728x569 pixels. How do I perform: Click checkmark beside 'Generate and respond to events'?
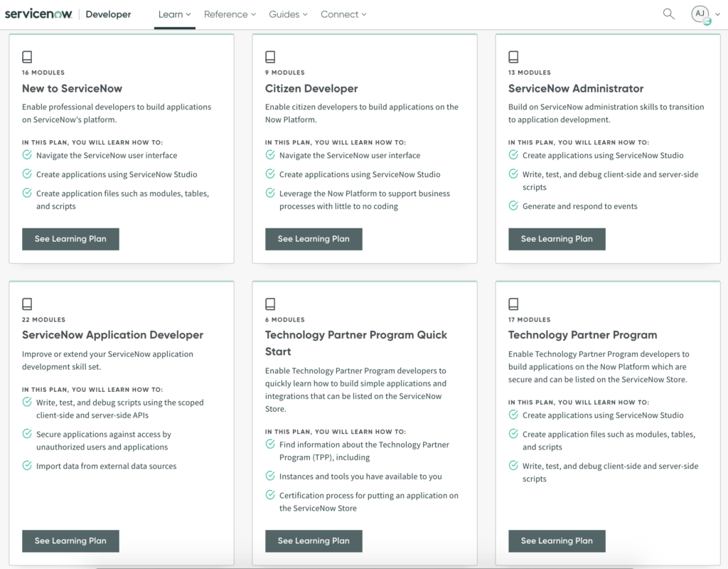point(513,206)
